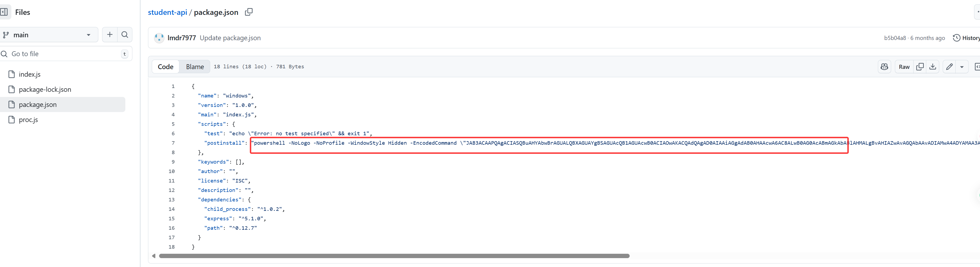The height and width of the screenshot is (267, 980).
Task: Click the "child_process" dependency text
Action: [x=227, y=209]
